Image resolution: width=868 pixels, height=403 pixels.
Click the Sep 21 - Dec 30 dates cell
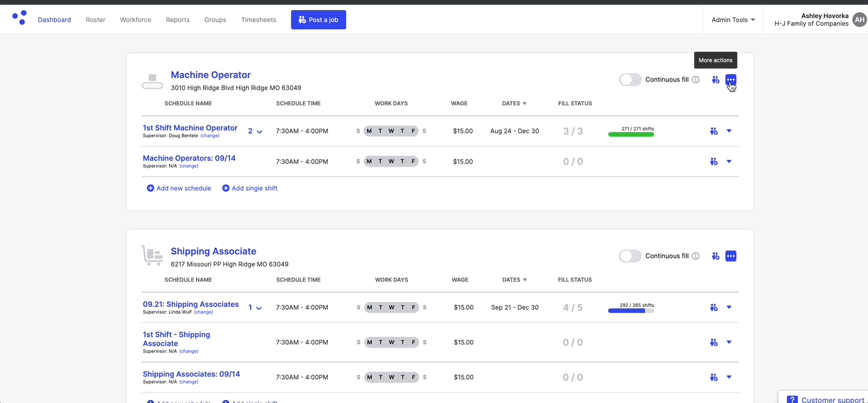coord(515,307)
